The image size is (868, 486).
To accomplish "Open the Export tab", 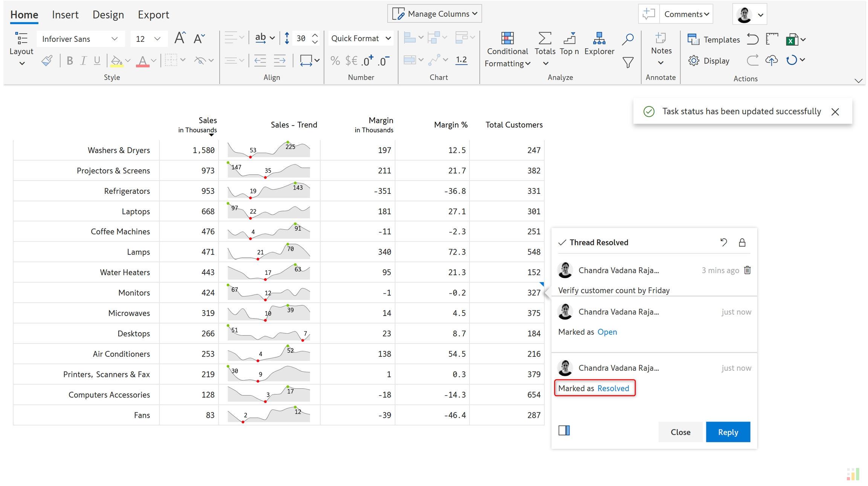I will [x=153, y=15].
